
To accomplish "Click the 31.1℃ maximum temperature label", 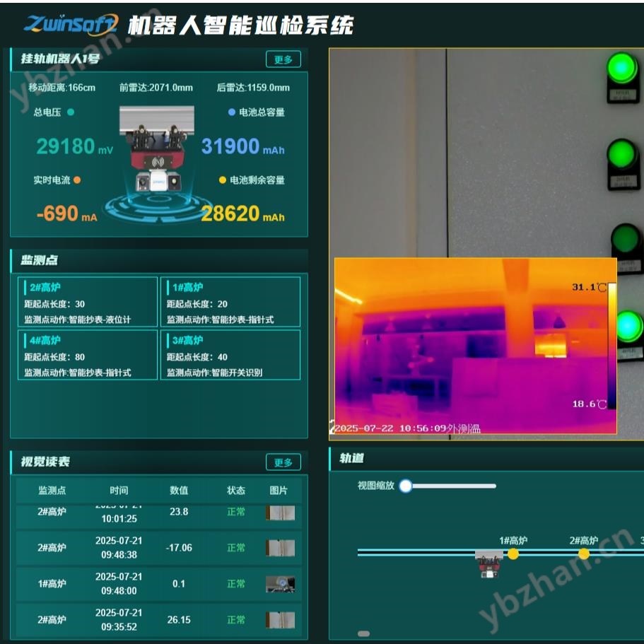I will 589,287.
